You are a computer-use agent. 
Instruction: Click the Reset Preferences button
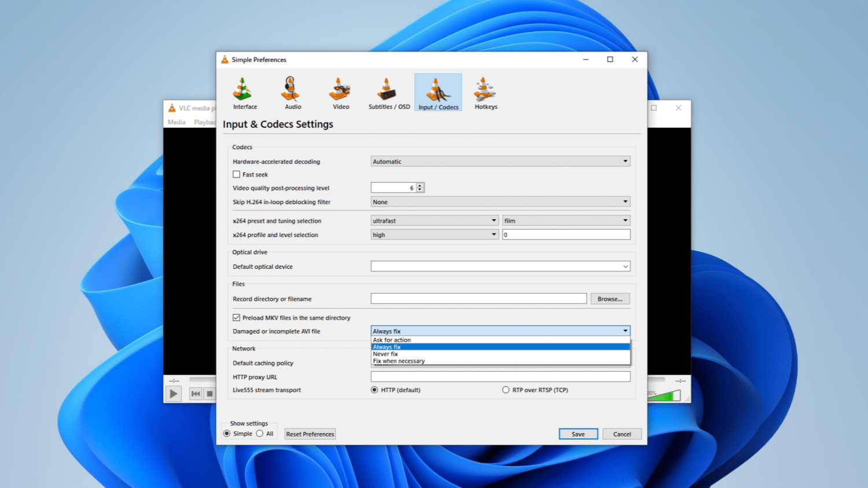coord(310,434)
